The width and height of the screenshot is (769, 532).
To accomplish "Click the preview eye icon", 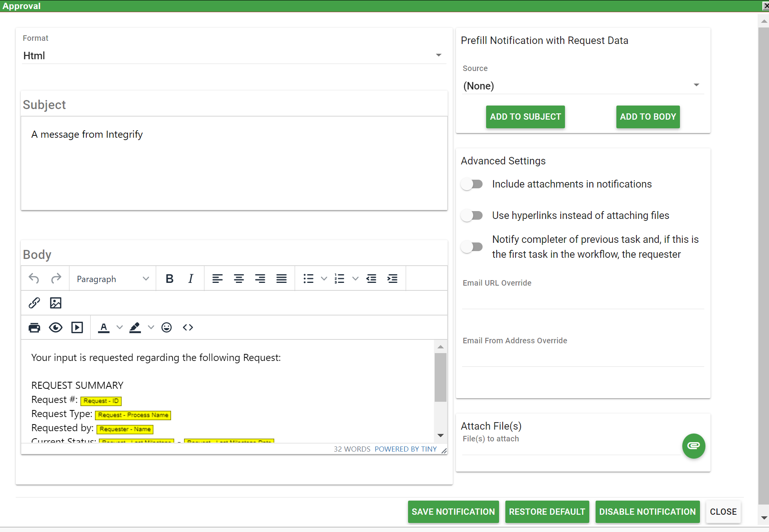I will coord(56,327).
